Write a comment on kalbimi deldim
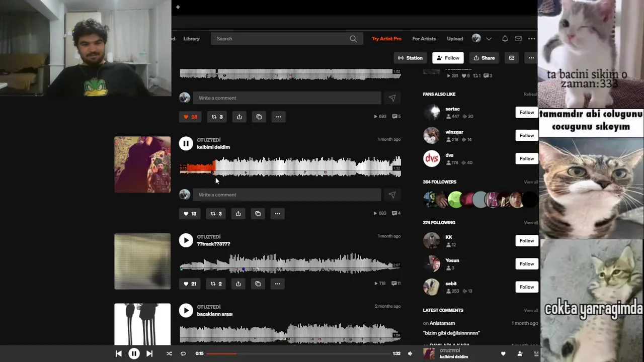 287,195
